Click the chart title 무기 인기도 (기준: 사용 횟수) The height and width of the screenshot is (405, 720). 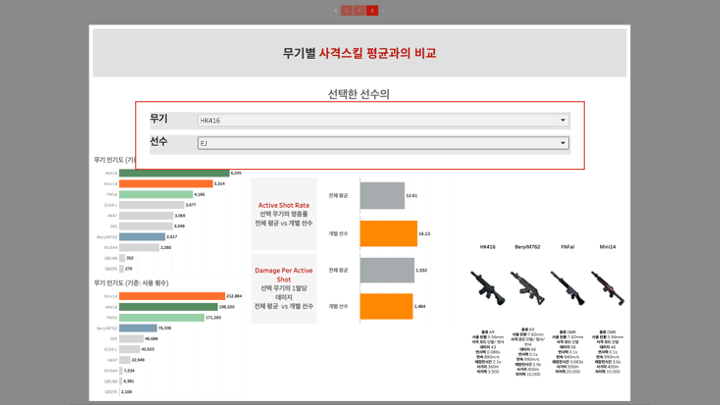coord(131,283)
